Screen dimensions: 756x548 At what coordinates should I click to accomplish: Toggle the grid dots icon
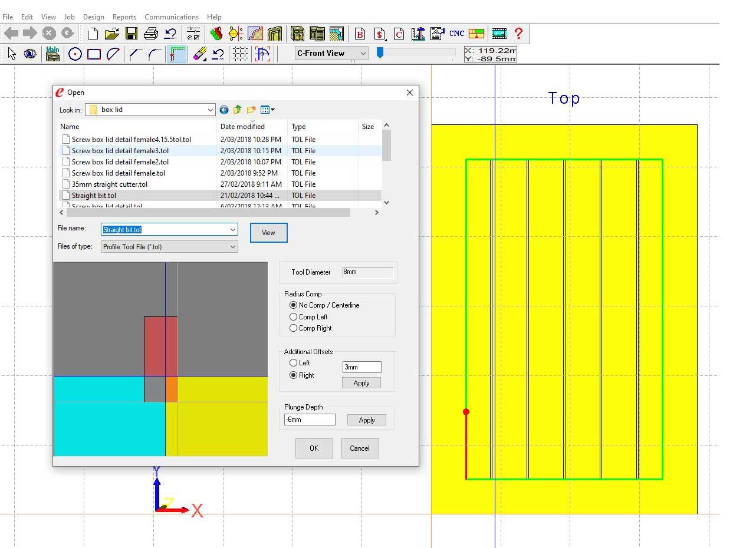pos(240,54)
